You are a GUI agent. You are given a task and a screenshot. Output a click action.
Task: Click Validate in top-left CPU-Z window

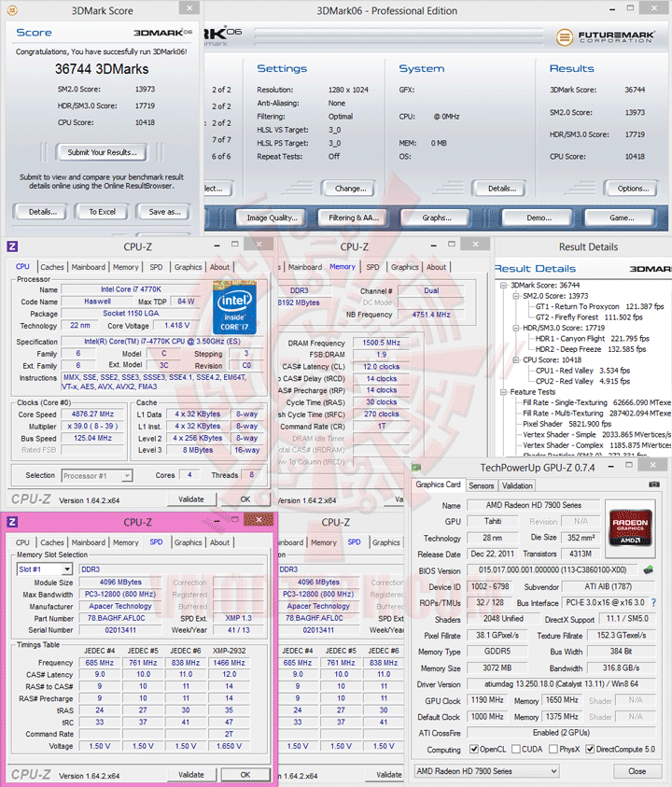pos(191,499)
